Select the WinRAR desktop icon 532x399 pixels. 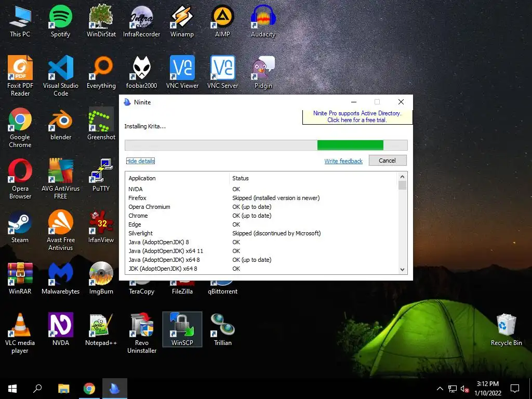[x=20, y=278]
